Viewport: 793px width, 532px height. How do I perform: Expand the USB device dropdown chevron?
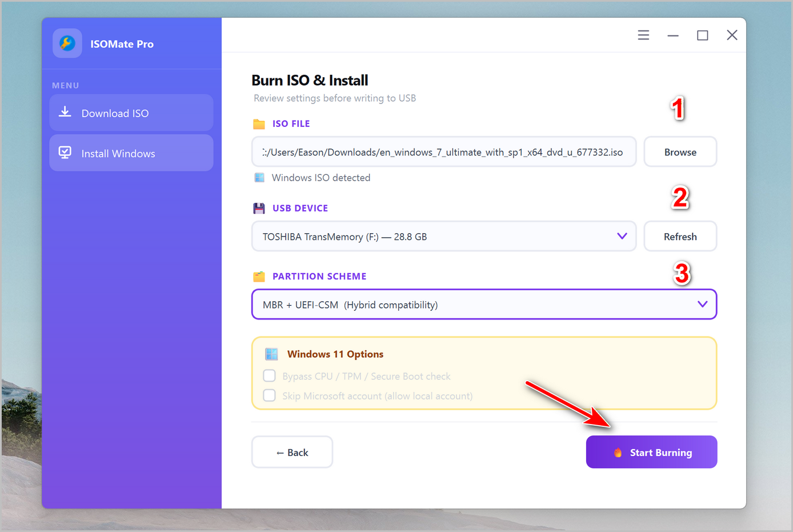(x=622, y=236)
